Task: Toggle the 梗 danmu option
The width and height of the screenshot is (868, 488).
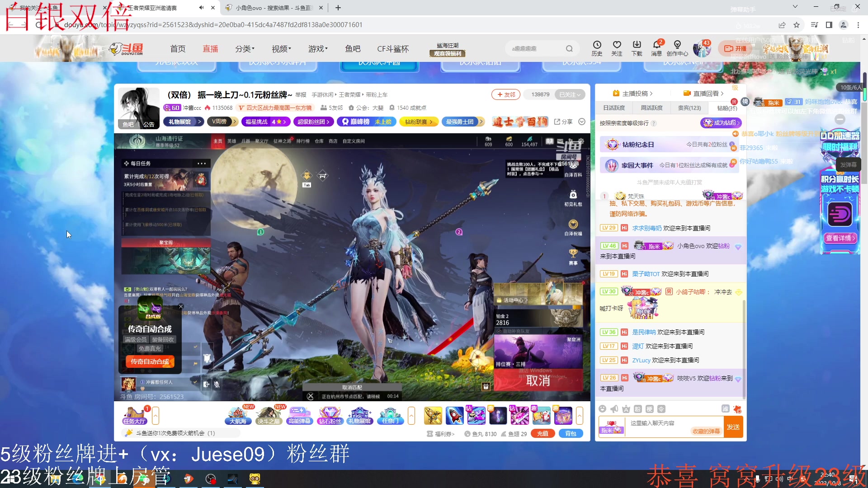Action: pos(650,408)
